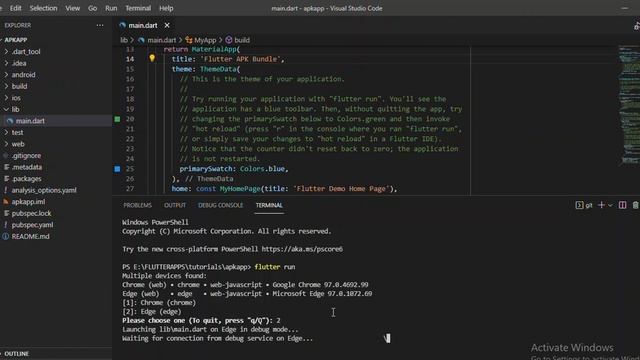Open the View menu
The height and width of the screenshot is (360, 640).
[x=73, y=8]
